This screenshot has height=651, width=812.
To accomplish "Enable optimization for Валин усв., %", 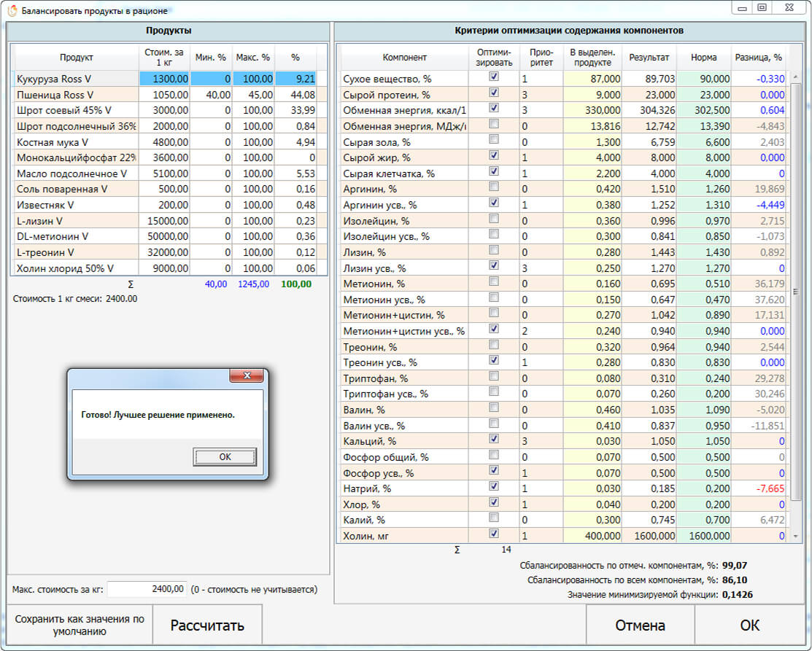I will coord(494,424).
